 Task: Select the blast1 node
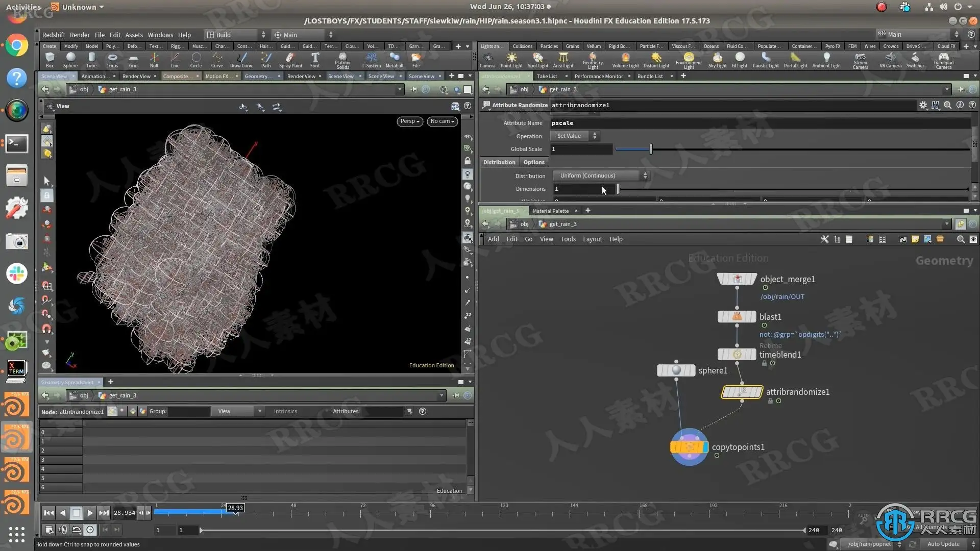(737, 316)
